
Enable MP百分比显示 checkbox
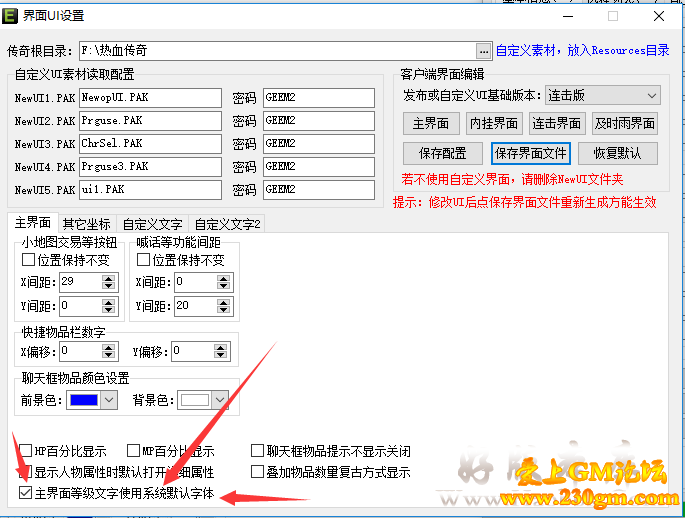(x=133, y=450)
